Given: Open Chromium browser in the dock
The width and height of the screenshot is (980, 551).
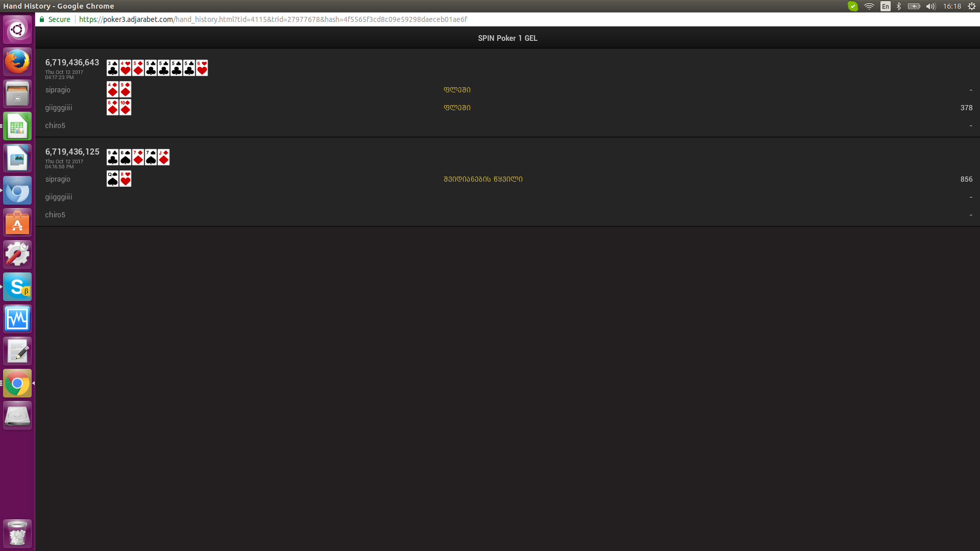Looking at the screenshot, I should coord(17,191).
